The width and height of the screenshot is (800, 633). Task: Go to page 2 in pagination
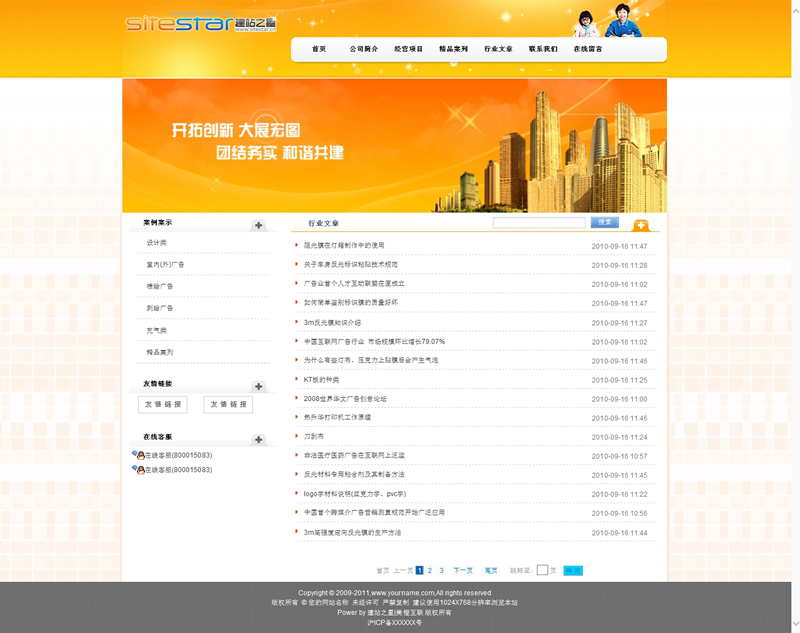(x=430, y=570)
